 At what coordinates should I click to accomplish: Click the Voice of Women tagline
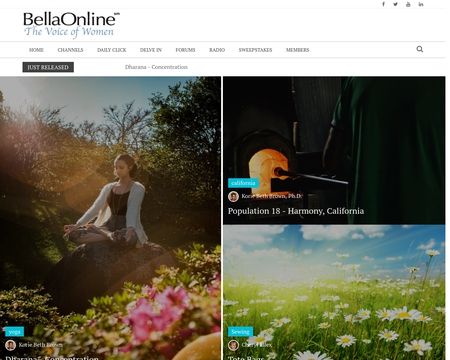click(x=69, y=32)
